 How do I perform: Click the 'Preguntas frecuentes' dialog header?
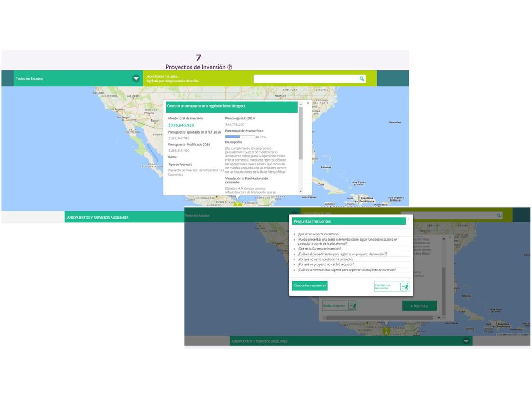(349, 221)
